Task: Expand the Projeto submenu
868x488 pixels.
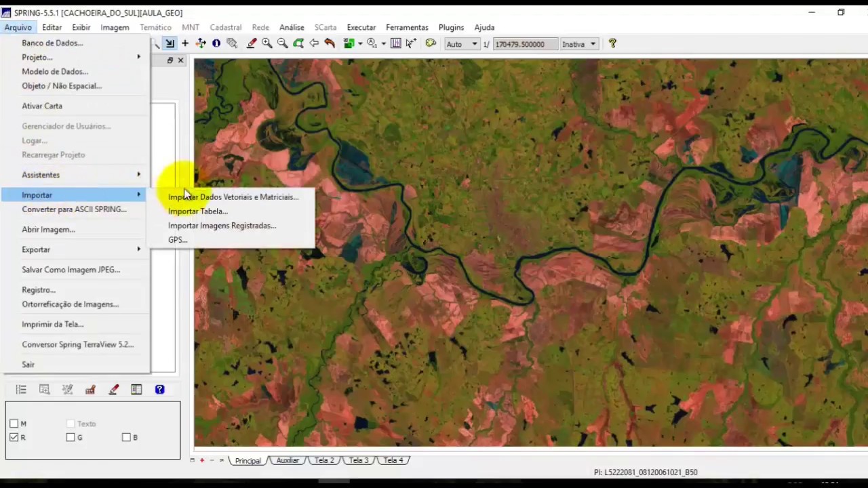Action: pyautogui.click(x=76, y=57)
